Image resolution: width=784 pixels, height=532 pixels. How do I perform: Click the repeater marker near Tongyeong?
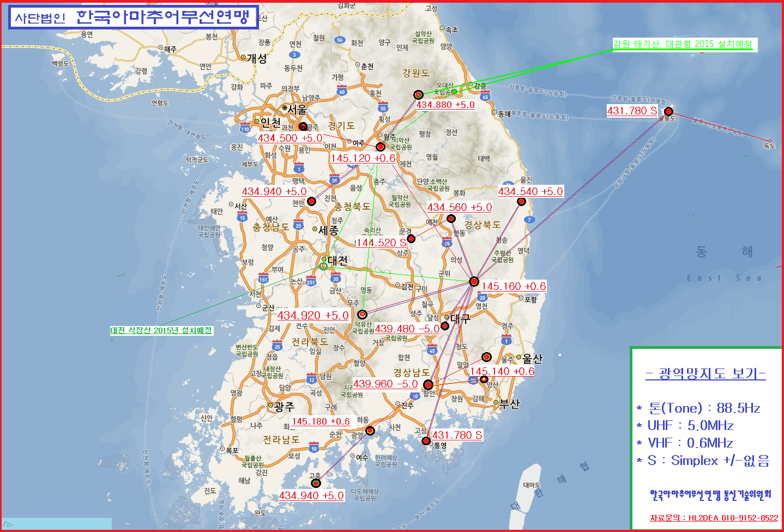[426, 440]
